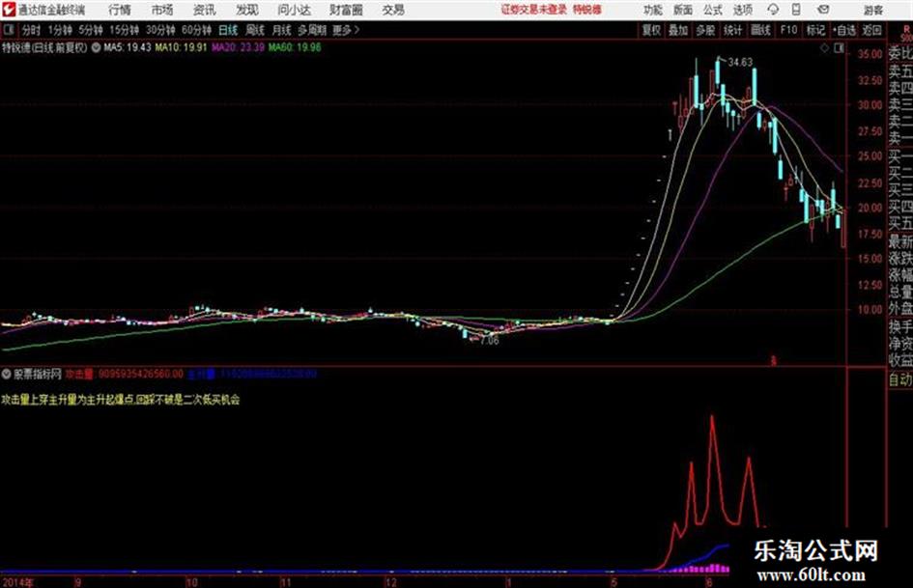
Task: Click the diamond icon above the price axis
Action: pyautogui.click(x=824, y=48)
